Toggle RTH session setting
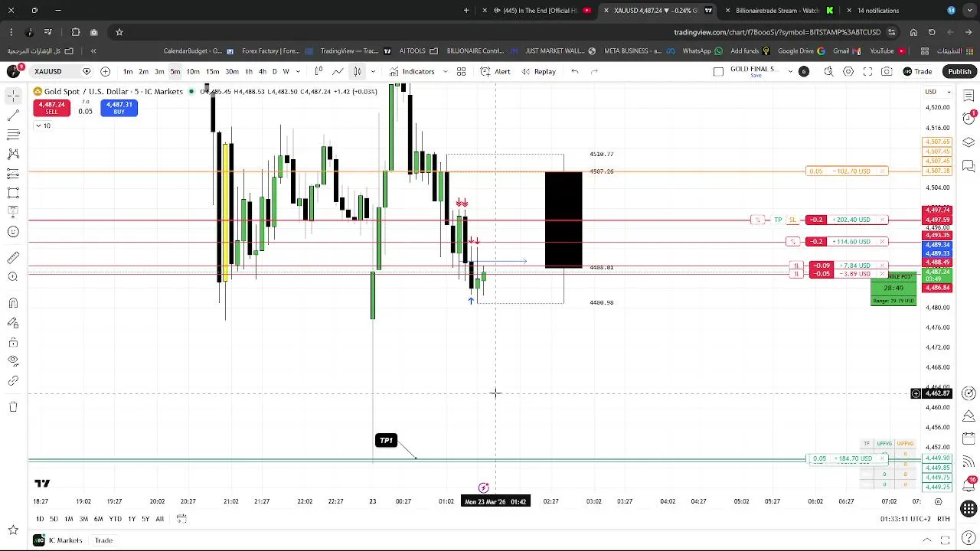This screenshot has height=551, width=980. point(943,519)
